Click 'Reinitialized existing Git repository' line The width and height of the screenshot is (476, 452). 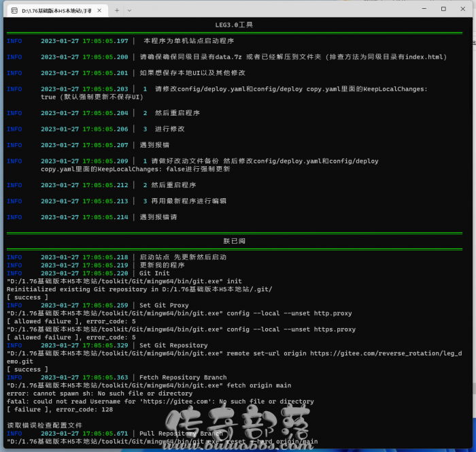(139, 289)
